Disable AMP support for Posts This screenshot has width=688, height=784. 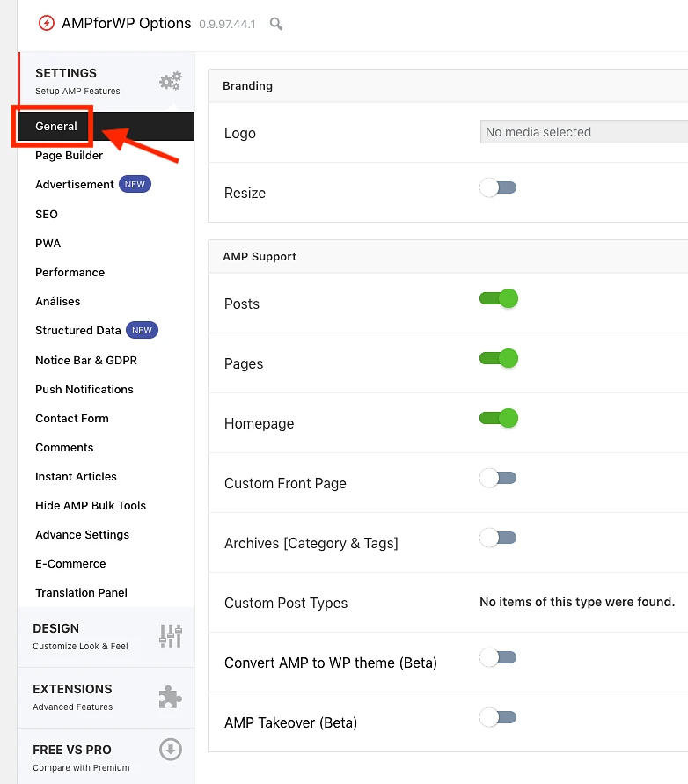click(x=499, y=299)
